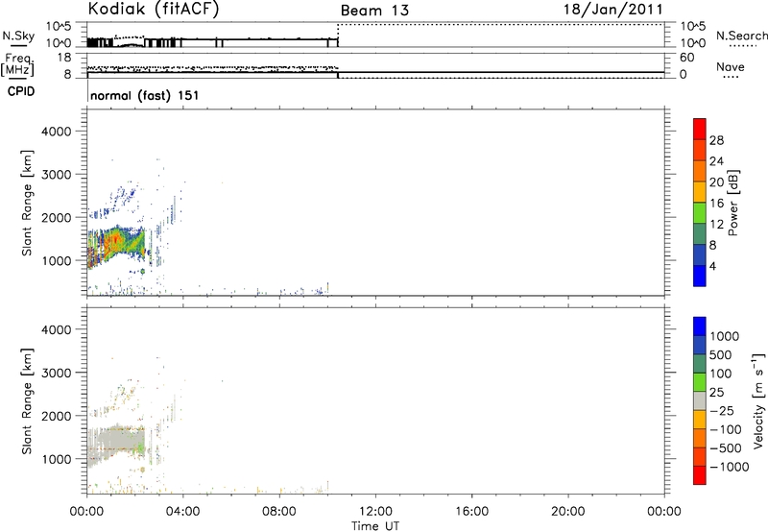This screenshot has height=532, width=768.
Task: Click the date "18/Jan/2011"
Action: click(x=613, y=10)
